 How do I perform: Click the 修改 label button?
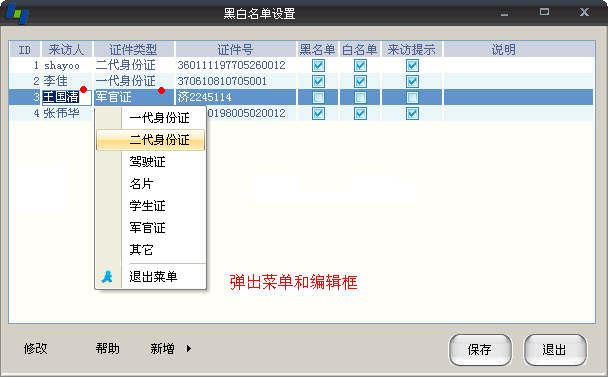35,348
